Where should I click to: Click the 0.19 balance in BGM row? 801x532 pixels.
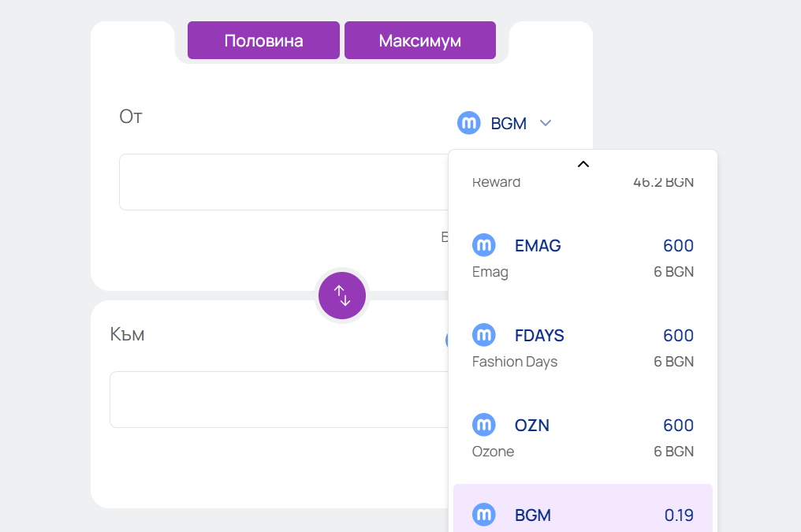coord(679,515)
